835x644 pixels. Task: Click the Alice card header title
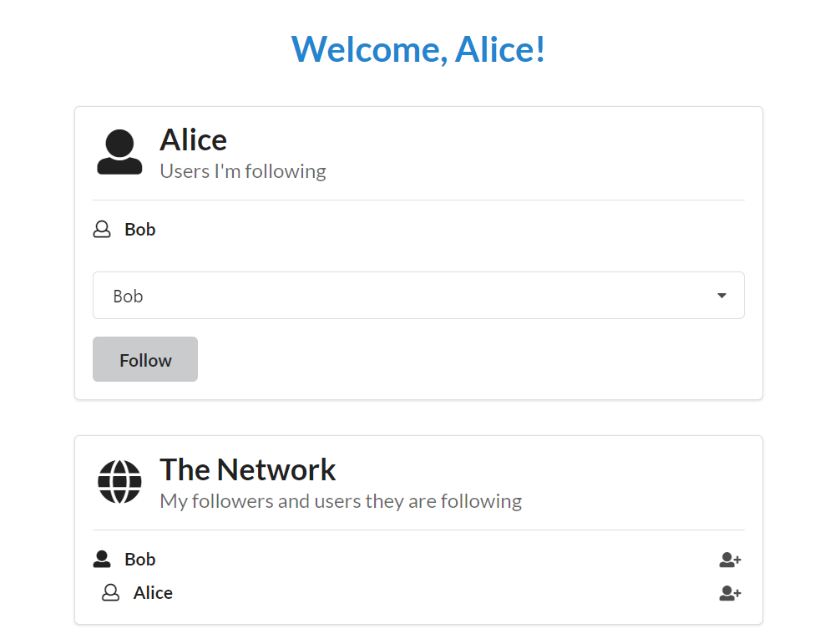pyautogui.click(x=193, y=139)
